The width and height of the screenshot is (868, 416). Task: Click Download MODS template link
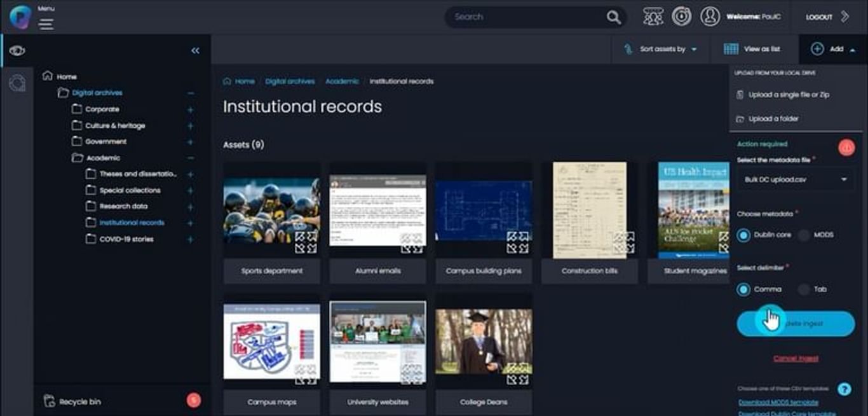[778, 402]
